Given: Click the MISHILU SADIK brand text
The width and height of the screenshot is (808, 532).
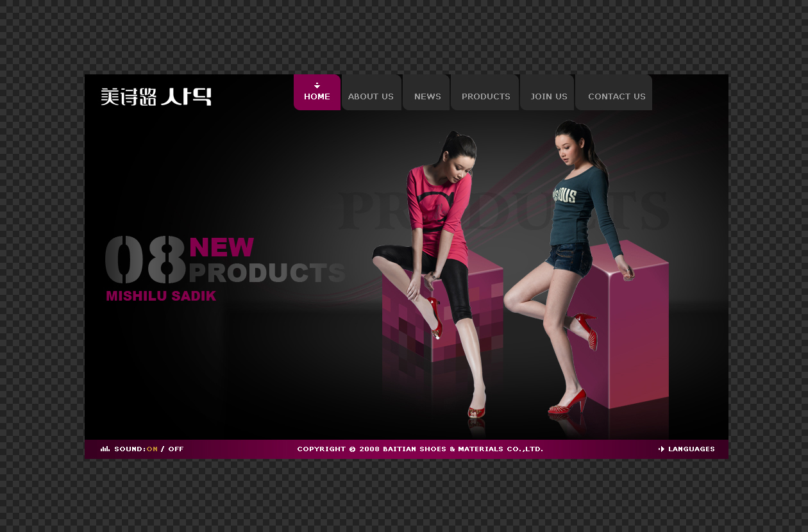Looking at the screenshot, I should (161, 296).
